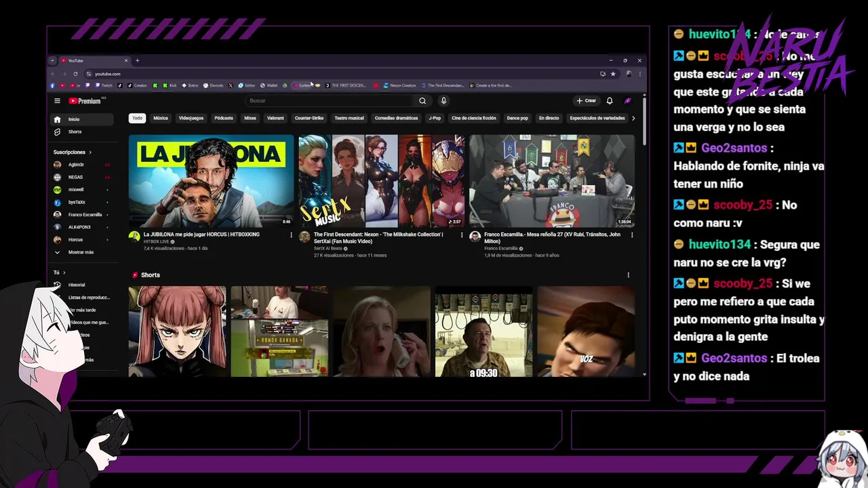Viewport: 868px width, 488px height.
Task: Play the 'a 09:30' captioned Short
Action: click(x=484, y=331)
